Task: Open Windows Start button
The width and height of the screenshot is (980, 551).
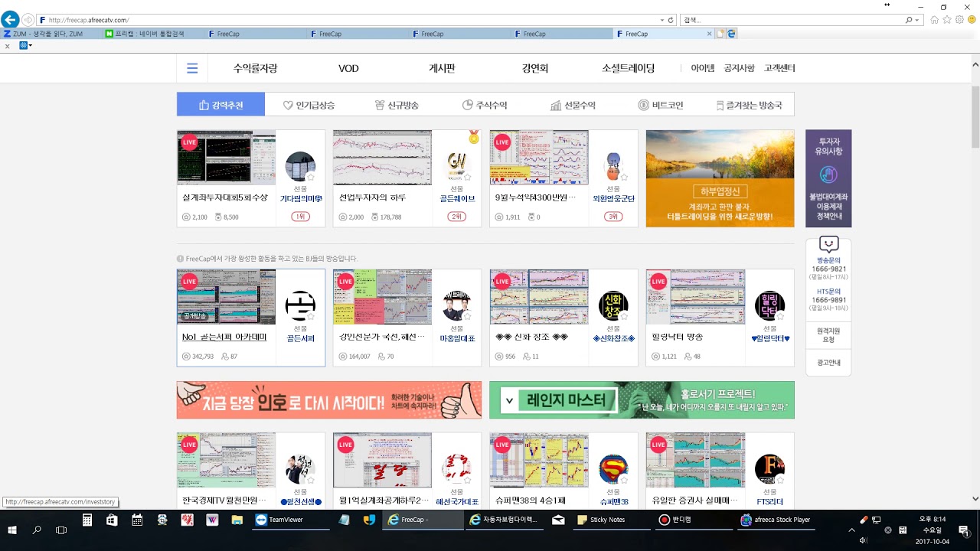Action: coord(12,530)
